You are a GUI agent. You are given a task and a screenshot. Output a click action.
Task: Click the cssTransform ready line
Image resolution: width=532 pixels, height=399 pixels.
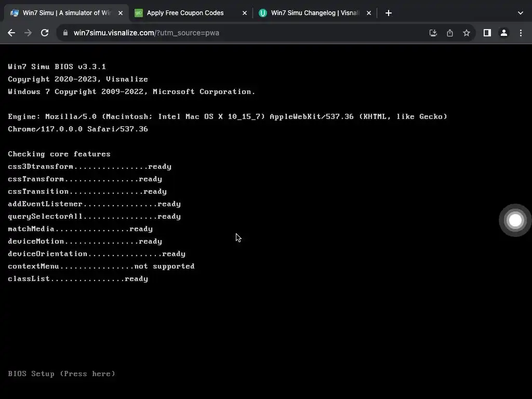click(x=85, y=179)
